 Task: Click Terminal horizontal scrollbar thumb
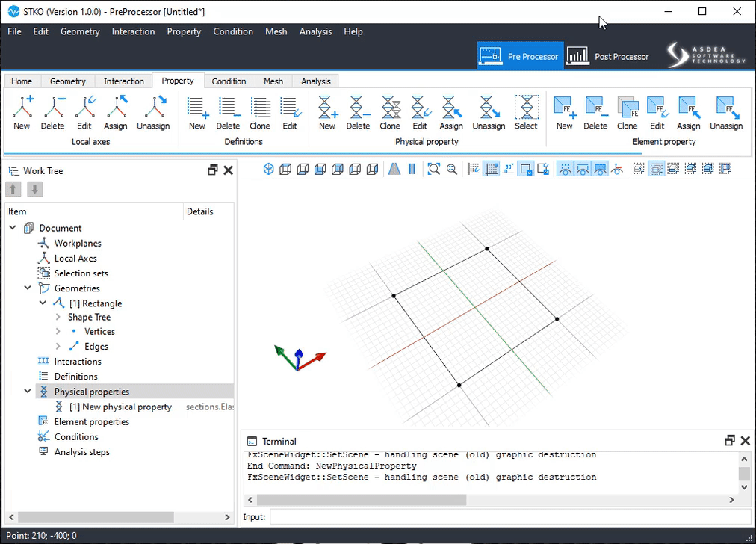362,500
